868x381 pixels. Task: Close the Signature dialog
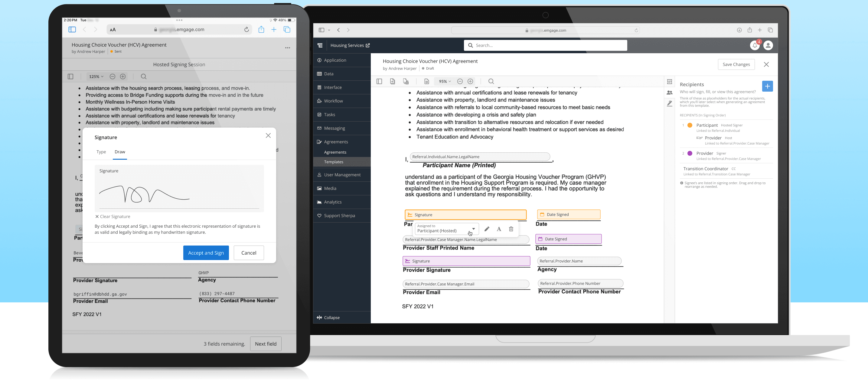268,135
